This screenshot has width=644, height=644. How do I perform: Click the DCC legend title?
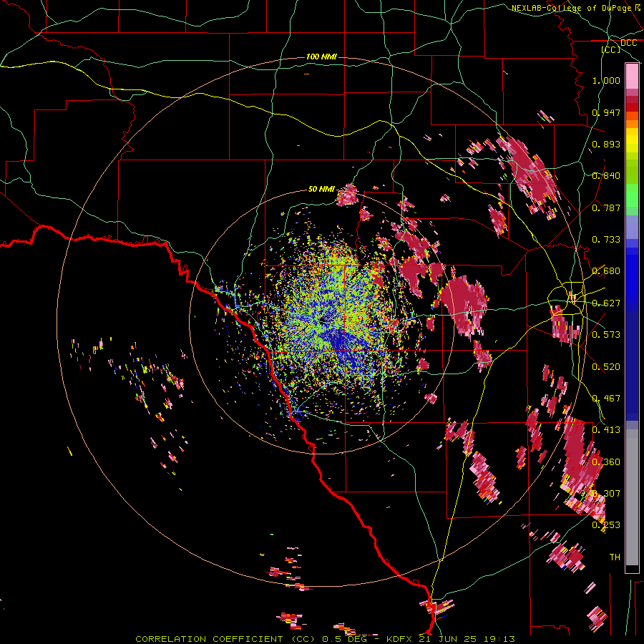click(x=628, y=43)
